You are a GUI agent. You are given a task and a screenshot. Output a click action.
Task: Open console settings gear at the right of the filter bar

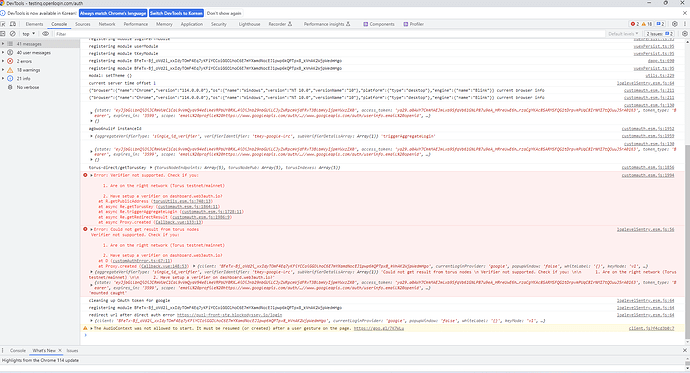point(684,34)
